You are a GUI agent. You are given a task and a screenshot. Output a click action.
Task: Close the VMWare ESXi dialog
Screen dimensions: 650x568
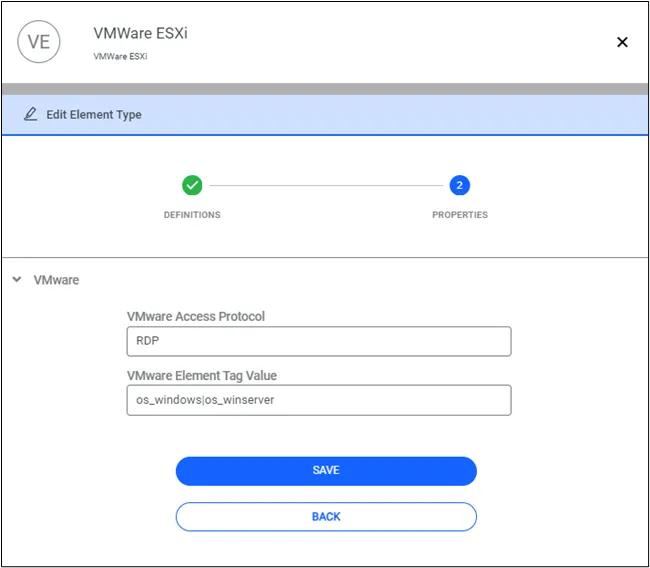[622, 42]
